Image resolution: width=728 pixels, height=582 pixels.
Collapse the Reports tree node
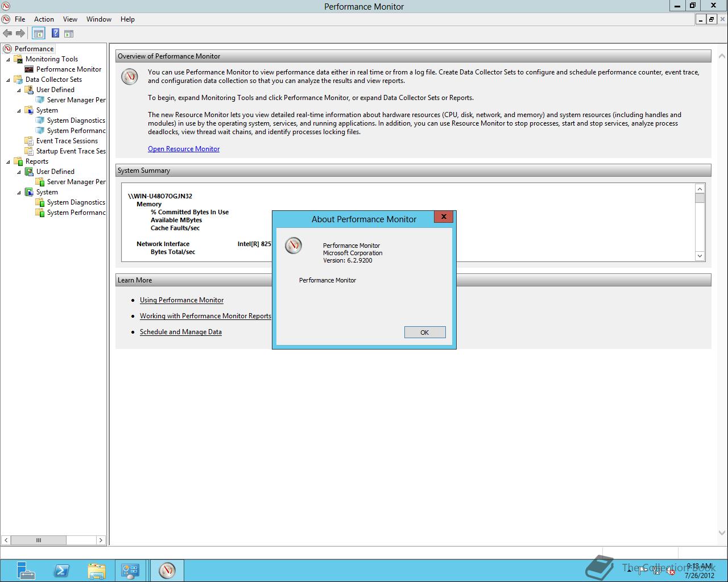(x=8, y=161)
